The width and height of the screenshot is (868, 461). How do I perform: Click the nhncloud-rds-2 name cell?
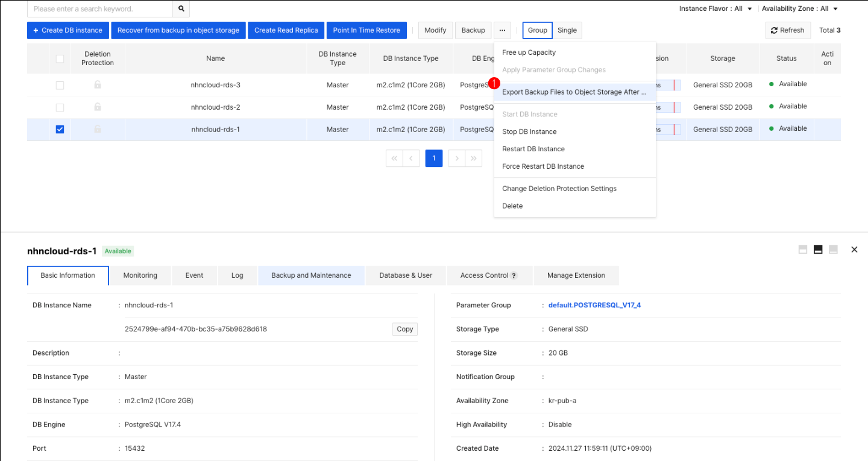(x=215, y=107)
